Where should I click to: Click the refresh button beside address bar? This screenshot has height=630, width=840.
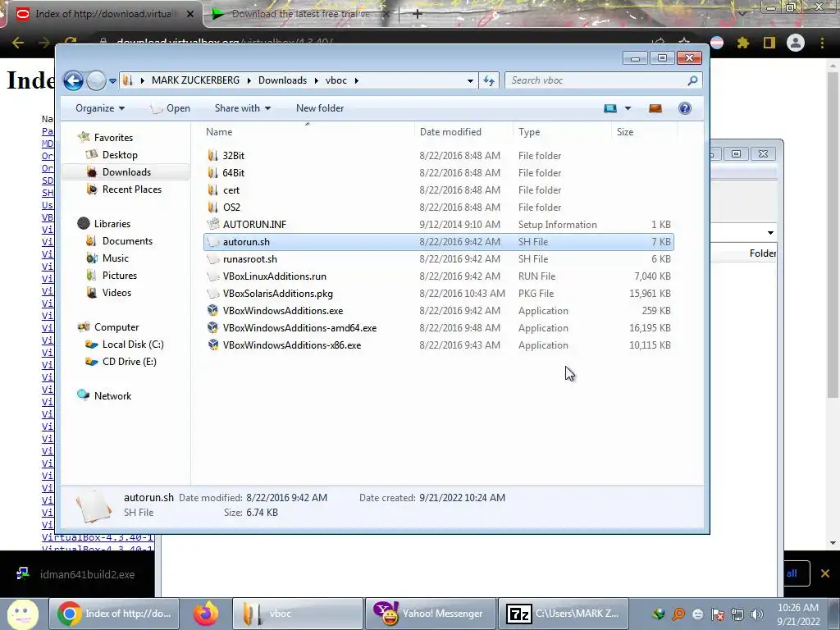coord(489,80)
